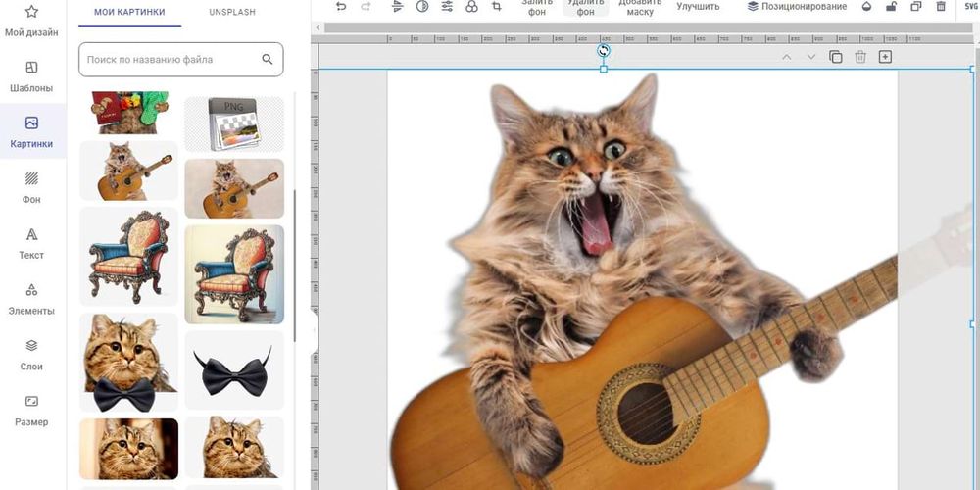Switch to the Unsplash tab
The image size is (980, 490).
(231, 12)
